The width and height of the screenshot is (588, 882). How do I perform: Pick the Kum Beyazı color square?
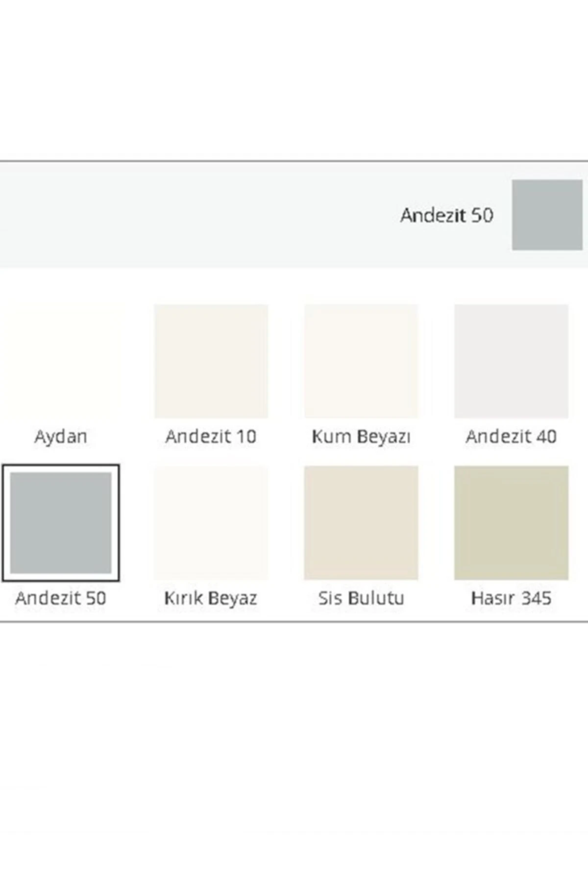pos(361,361)
